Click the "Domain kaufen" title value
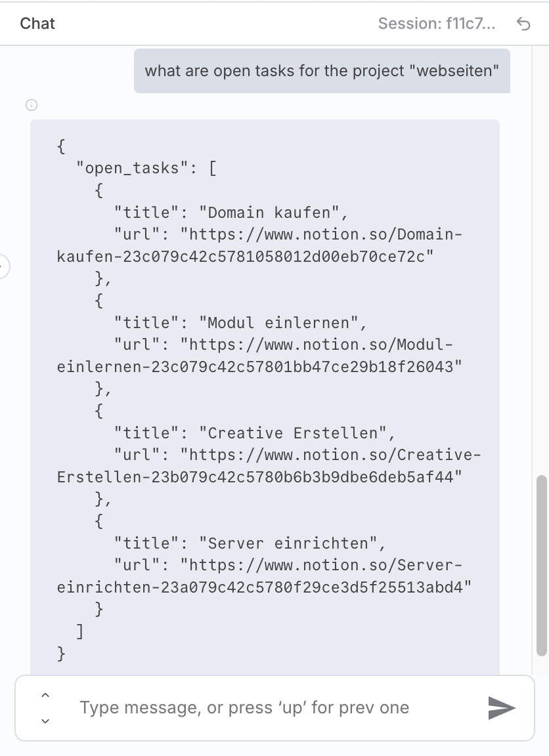The image size is (549, 756). click(269, 213)
